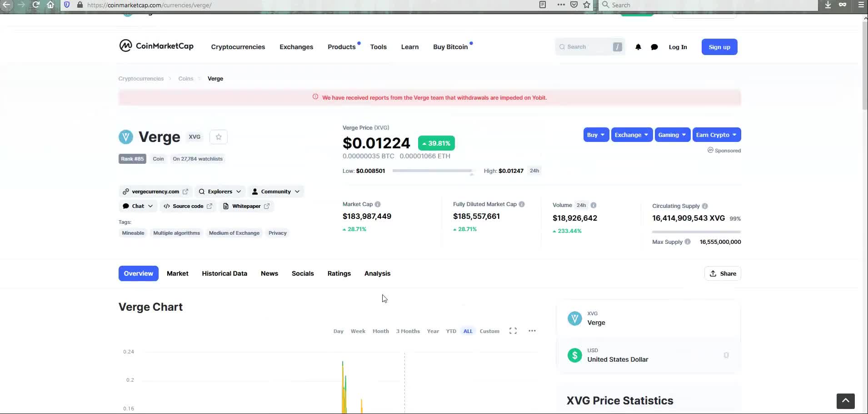Open the Cryptocurrencies nav menu
The image size is (868, 414).
click(x=238, y=47)
